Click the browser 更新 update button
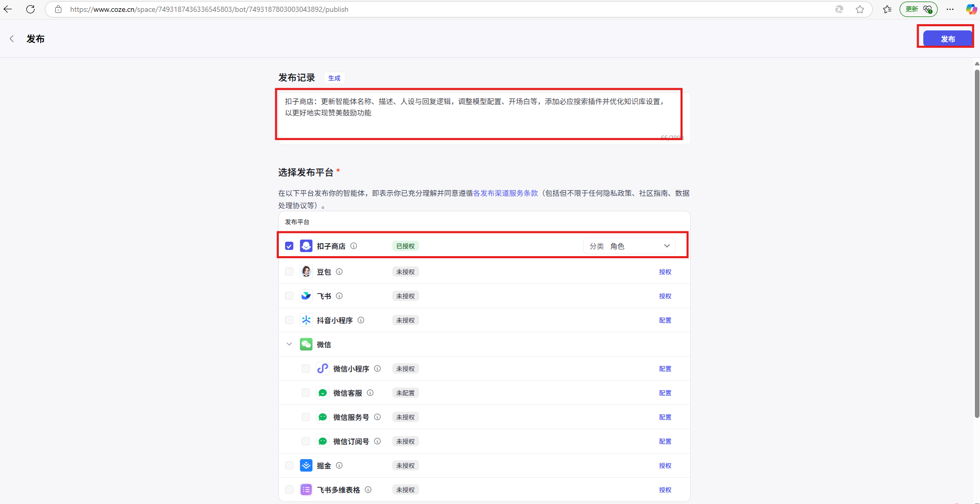This screenshot has width=980, height=504. (x=919, y=9)
